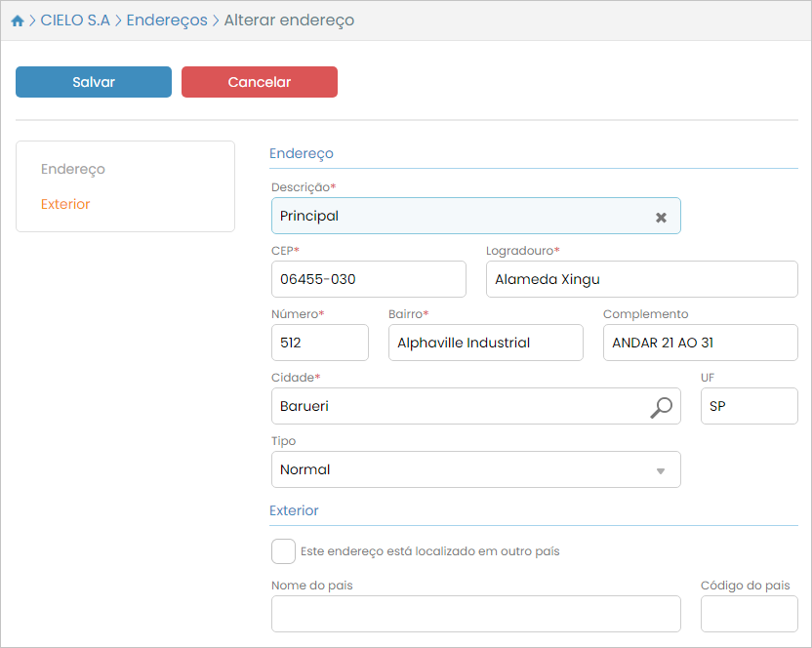Click the home icon in breadcrumb
Viewport: 812px width, 648px height.
pos(18,20)
